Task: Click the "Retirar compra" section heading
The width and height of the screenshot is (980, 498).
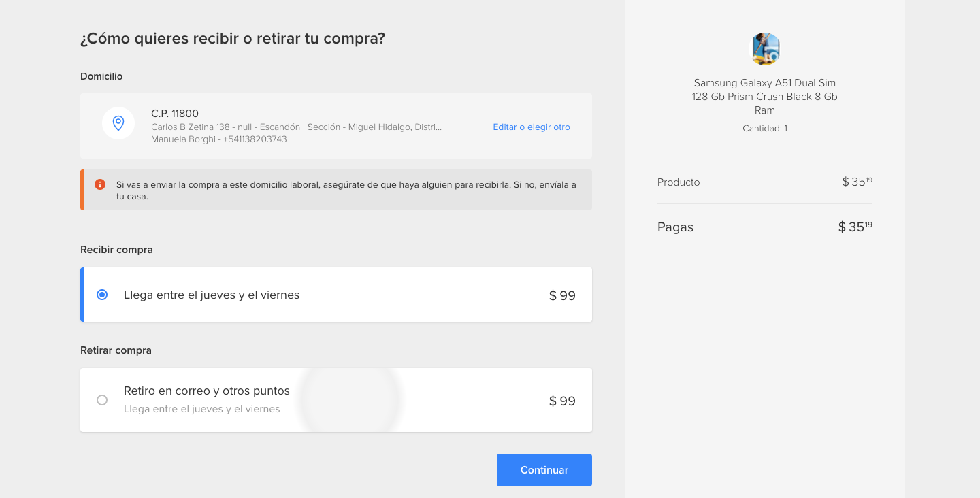Action: tap(116, 350)
